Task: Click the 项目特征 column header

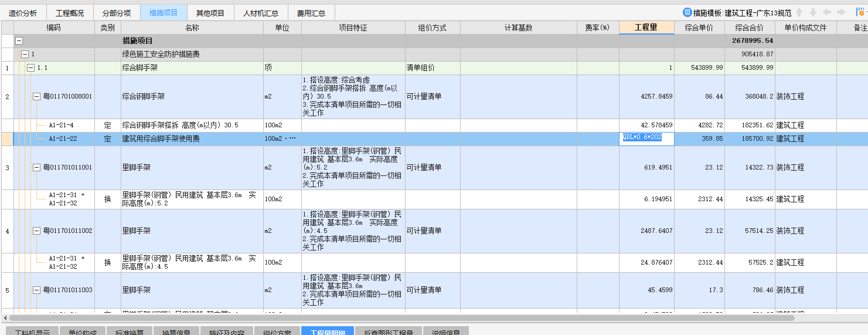Action: pyautogui.click(x=353, y=28)
